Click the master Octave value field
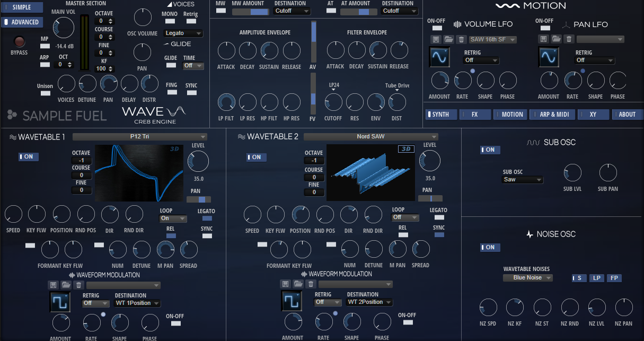Screen dimensions: 644x341 [103, 21]
